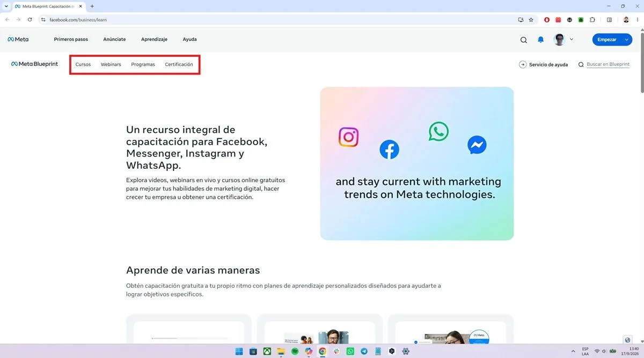644x358 pixels.
Task: Click the Meta Blueprint logo
Action: [x=34, y=64]
